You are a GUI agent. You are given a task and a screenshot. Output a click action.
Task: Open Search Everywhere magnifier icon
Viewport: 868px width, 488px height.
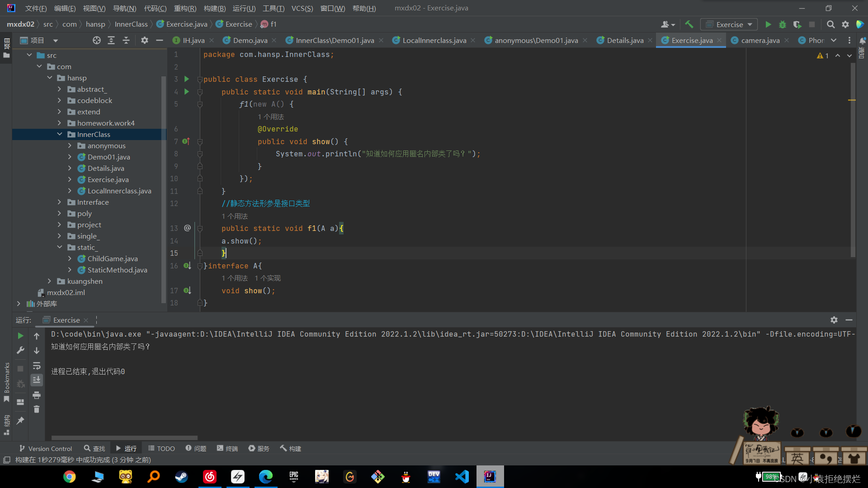coord(830,24)
